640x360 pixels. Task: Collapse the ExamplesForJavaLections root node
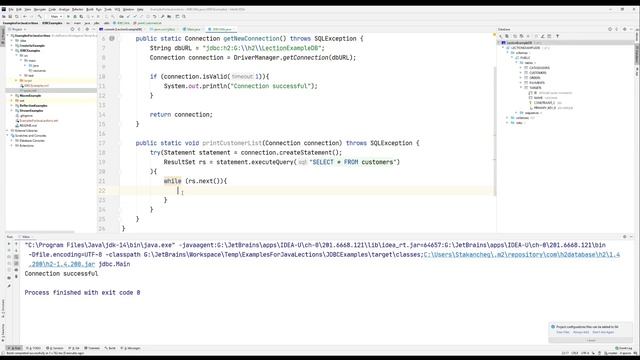coord(8,36)
